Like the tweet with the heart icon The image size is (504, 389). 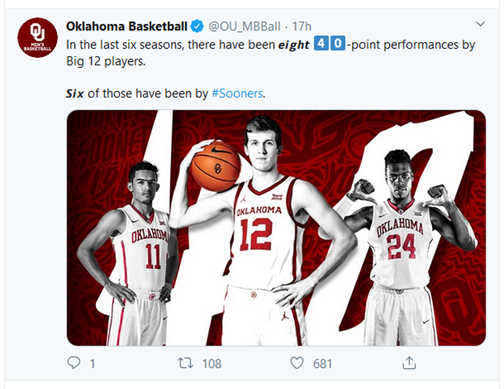click(297, 363)
